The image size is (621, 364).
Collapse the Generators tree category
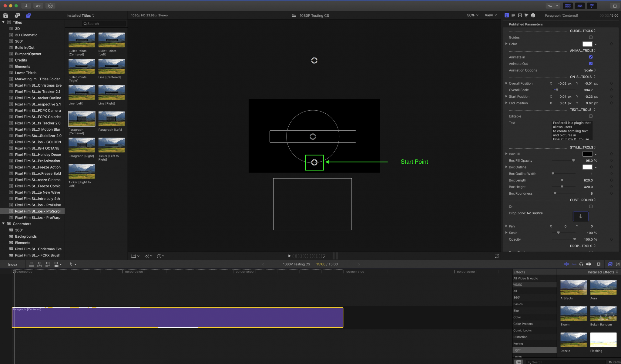[3, 224]
